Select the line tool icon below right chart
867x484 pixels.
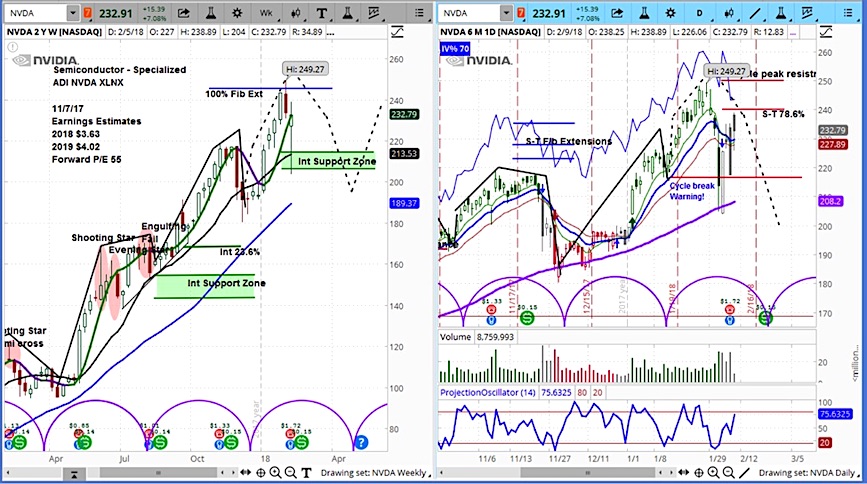point(744,472)
